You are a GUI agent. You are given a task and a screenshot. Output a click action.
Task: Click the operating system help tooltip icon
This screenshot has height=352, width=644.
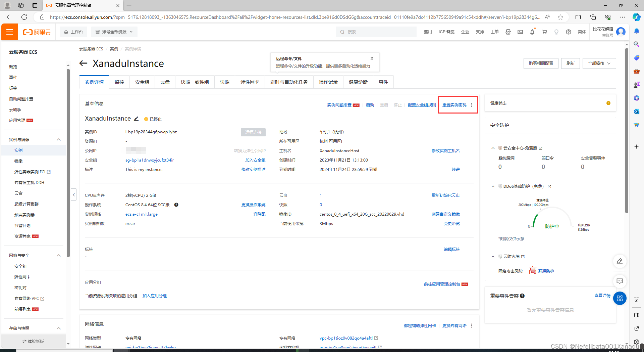tap(176, 205)
